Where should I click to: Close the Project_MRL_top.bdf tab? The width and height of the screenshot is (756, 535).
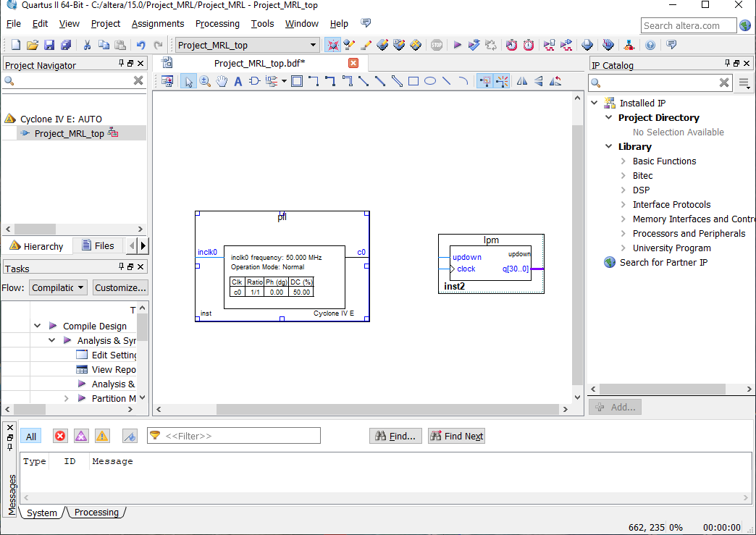tap(353, 63)
